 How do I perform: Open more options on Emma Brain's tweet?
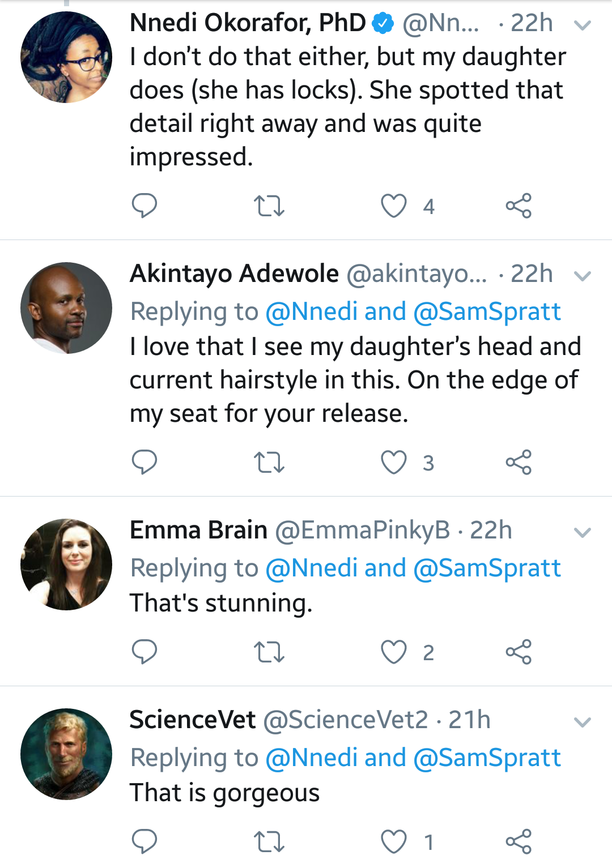coord(582,532)
